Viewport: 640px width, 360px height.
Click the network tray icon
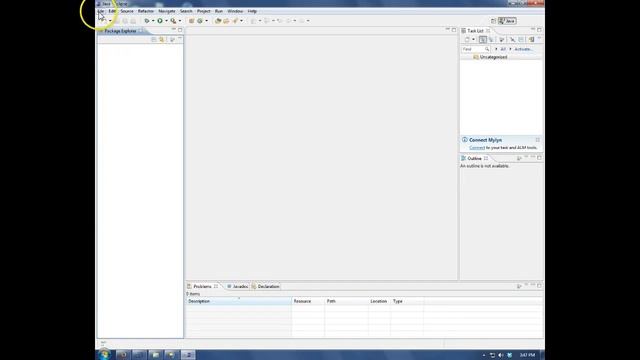tap(492, 355)
